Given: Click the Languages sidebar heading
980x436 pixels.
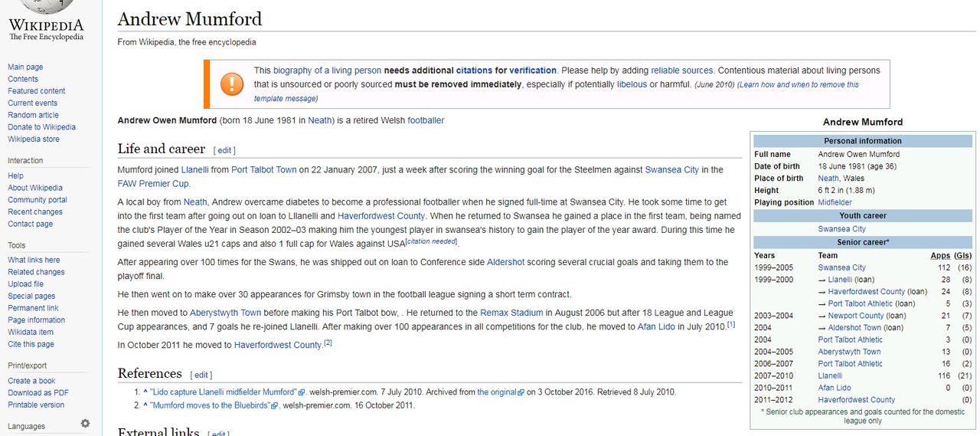Looking at the screenshot, I should pyautogui.click(x=27, y=426).
